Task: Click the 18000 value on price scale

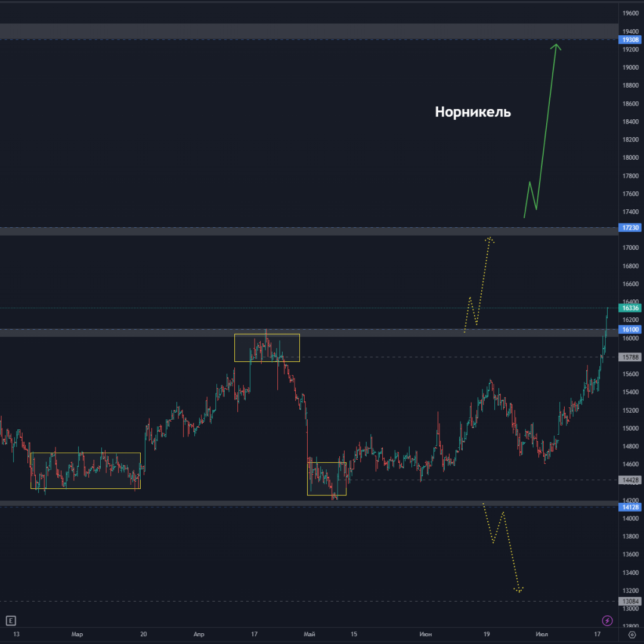Action: 630,157
